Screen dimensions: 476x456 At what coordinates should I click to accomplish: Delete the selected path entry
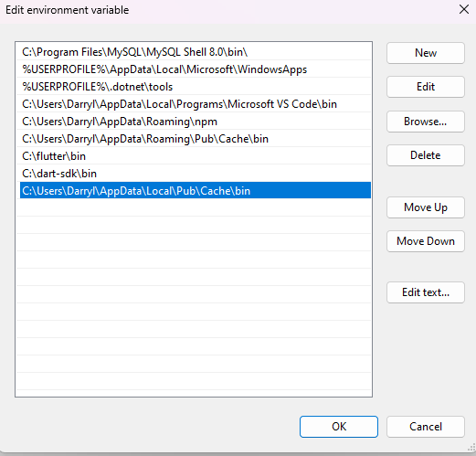click(426, 155)
